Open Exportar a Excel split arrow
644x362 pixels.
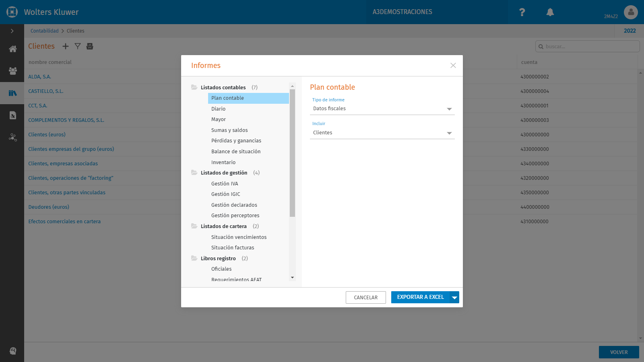coord(454,297)
